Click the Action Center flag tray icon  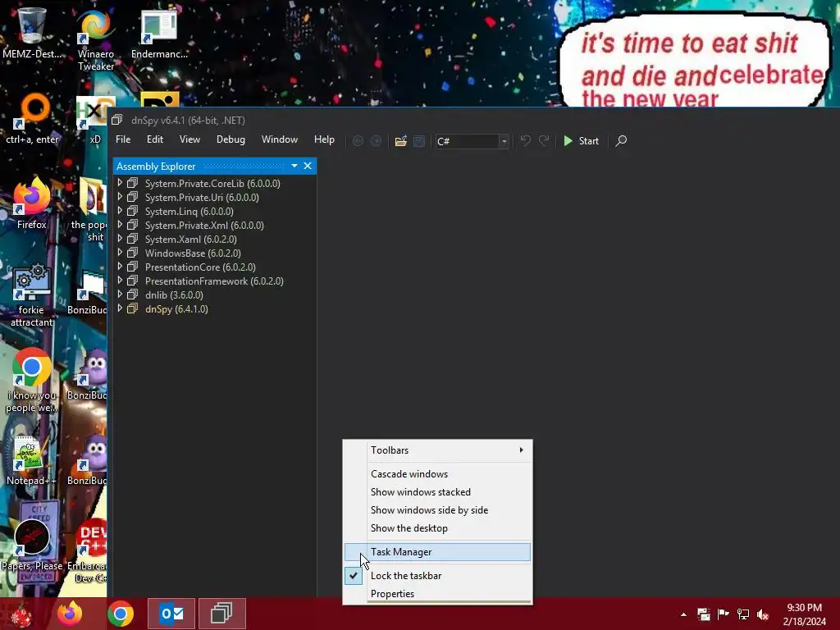click(724, 614)
